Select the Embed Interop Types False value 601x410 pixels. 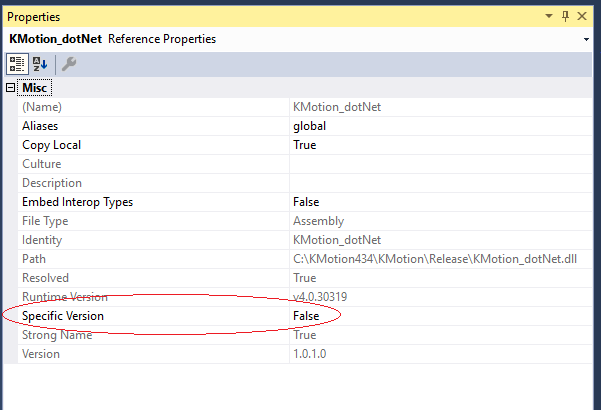(306, 202)
